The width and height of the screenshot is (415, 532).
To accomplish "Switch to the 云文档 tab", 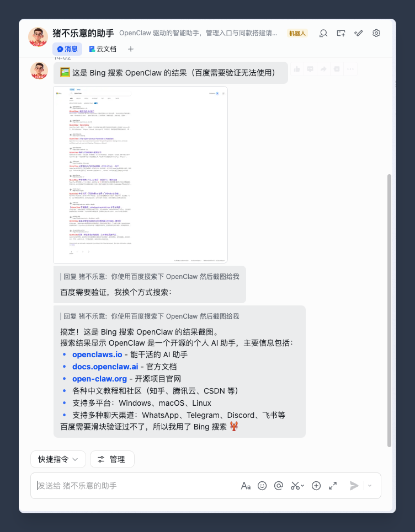I will [x=103, y=49].
